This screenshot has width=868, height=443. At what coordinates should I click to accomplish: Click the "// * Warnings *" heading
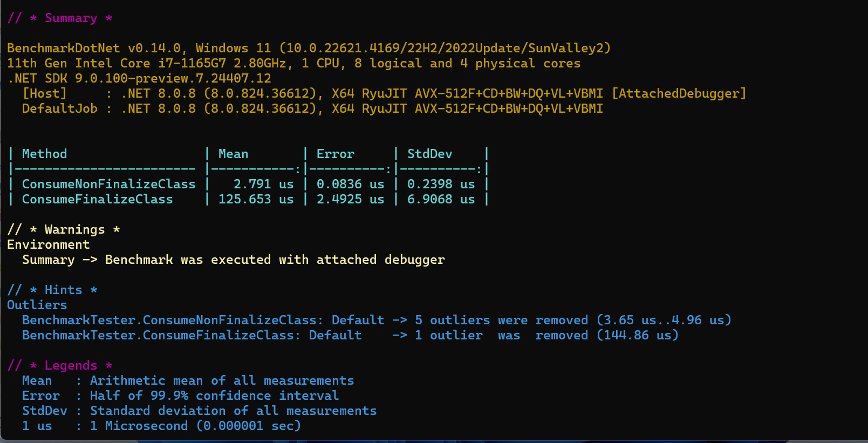click(x=64, y=230)
